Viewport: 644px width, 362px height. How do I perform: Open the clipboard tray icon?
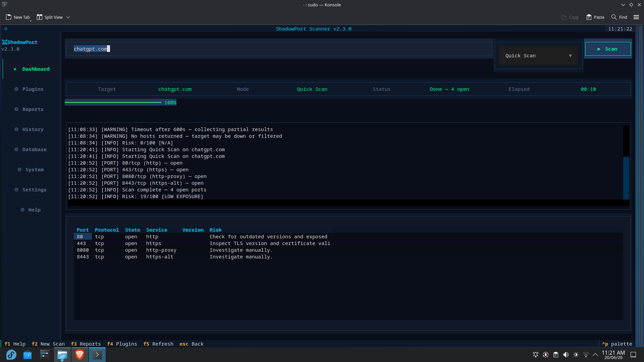point(556,355)
